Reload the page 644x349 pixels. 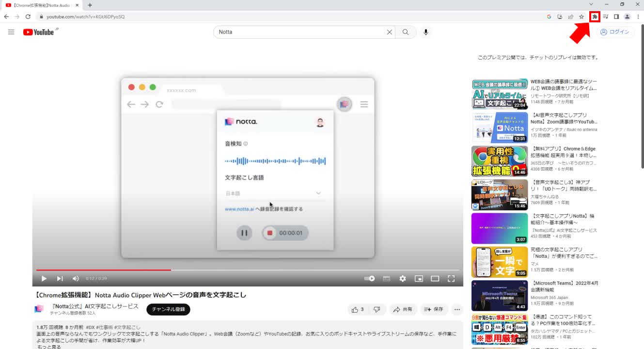pyautogui.click(x=28, y=16)
